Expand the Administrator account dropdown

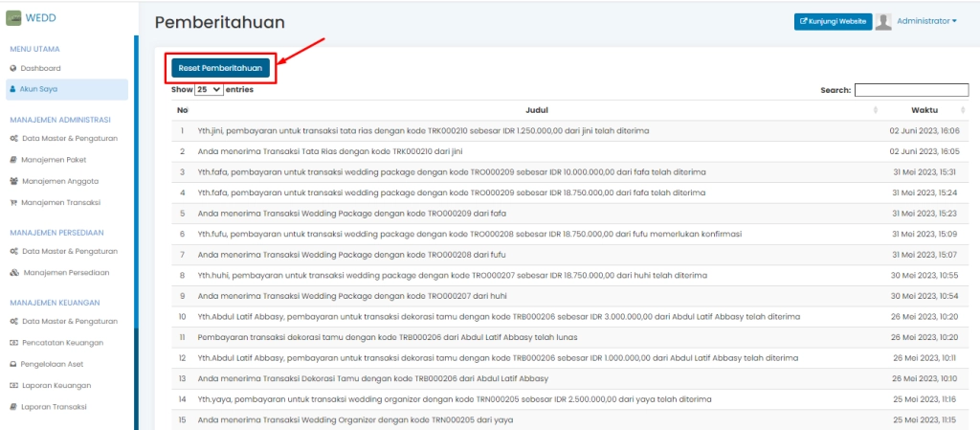coord(926,21)
